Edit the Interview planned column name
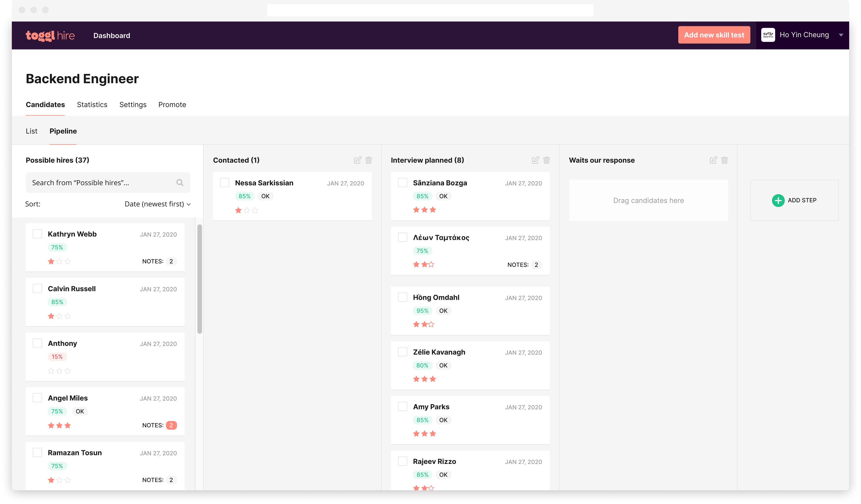Viewport: 861px width, 504px height. pos(535,160)
